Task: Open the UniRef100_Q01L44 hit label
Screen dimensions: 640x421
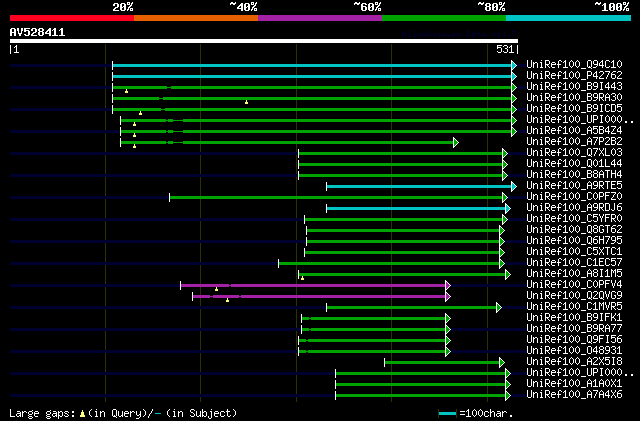Action: [574, 163]
